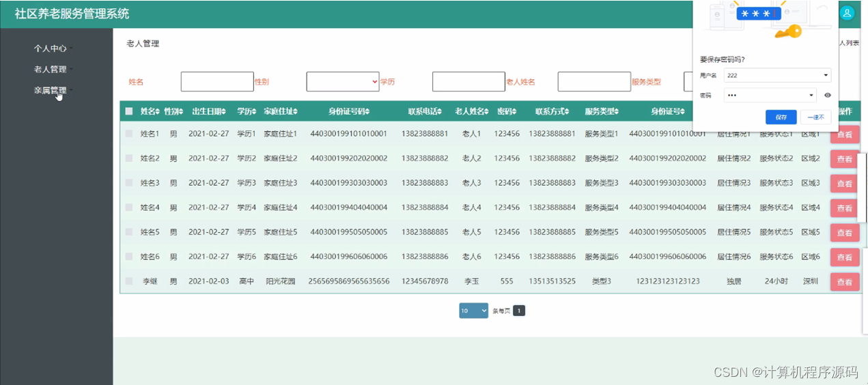Viewport: 868px width, 385px height.
Task: Sort table by 老人姓名 column arrows
Action: coord(488,112)
